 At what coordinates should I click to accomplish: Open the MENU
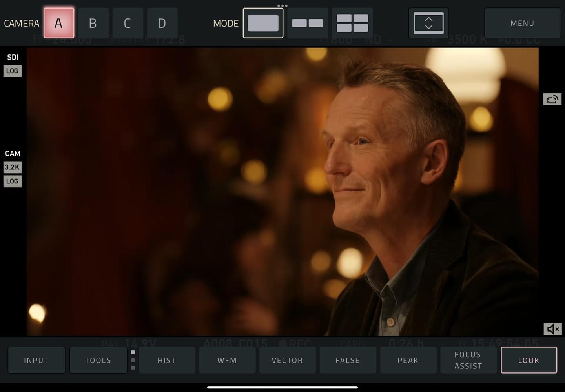pyautogui.click(x=522, y=23)
